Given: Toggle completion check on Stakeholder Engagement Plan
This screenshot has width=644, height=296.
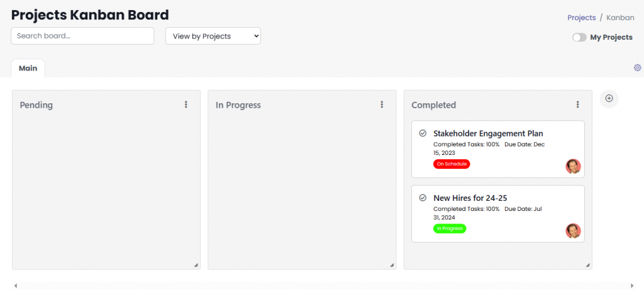Looking at the screenshot, I should pos(423,133).
